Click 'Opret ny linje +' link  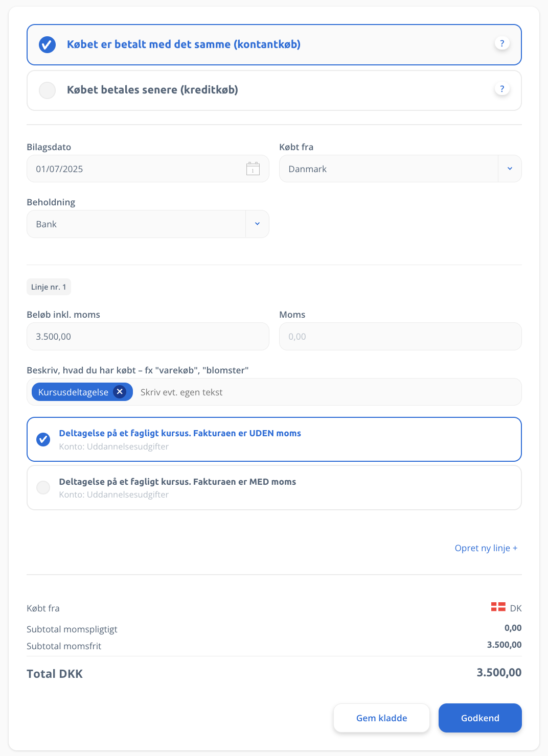[486, 548]
